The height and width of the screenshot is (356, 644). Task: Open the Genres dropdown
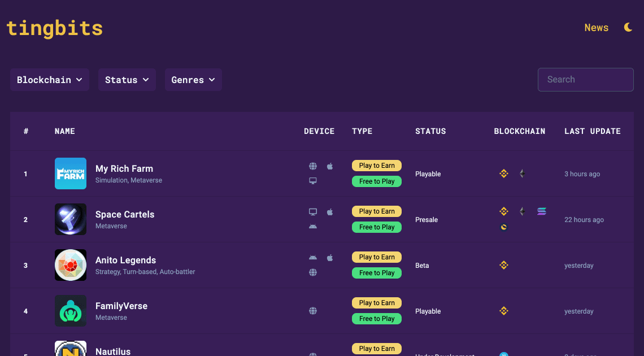coord(193,80)
